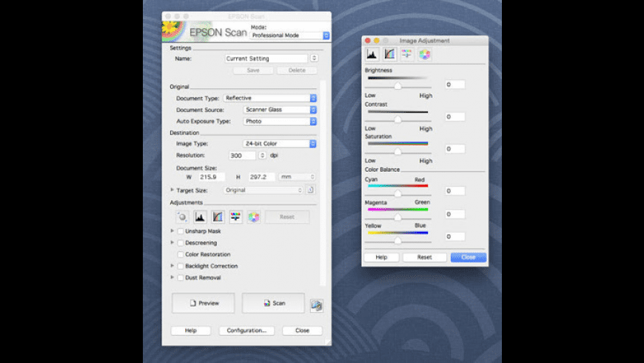Enable Unsharp Mask checkbox
Image resolution: width=644 pixels, height=363 pixels.
point(181,231)
